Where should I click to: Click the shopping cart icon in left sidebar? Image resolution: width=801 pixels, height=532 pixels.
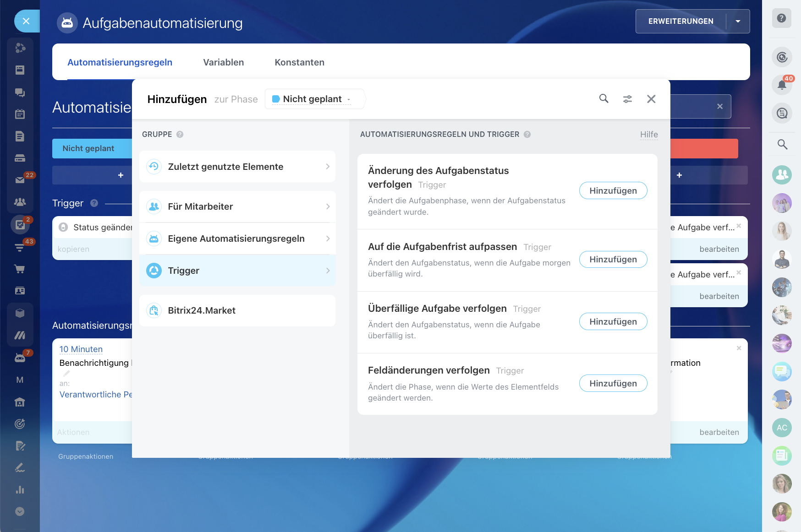(20, 269)
